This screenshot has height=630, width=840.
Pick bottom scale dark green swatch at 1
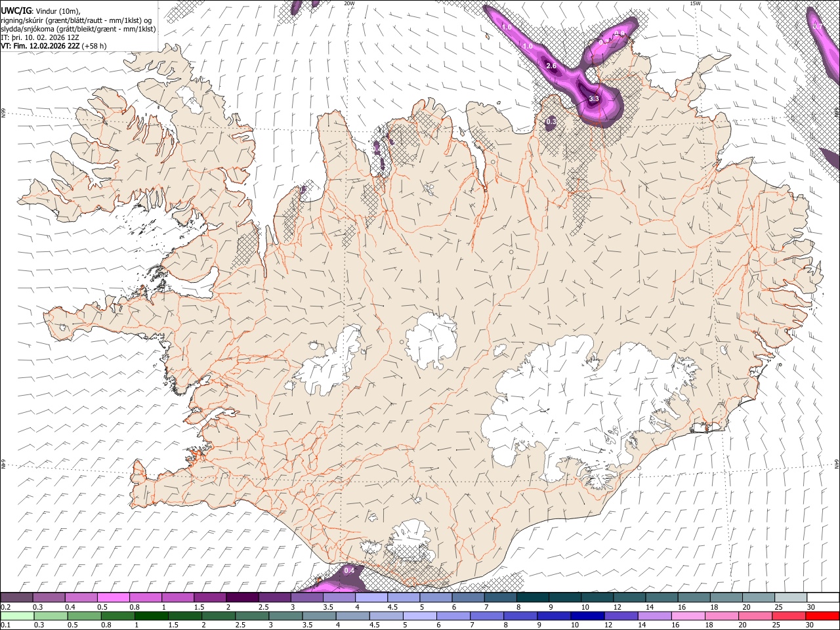coord(152,616)
